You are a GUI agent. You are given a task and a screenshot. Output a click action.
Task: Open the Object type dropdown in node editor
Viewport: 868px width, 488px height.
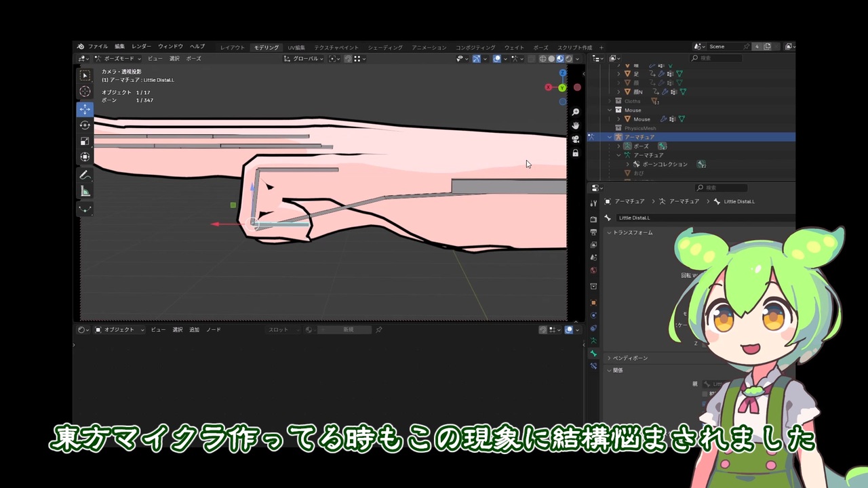point(119,330)
